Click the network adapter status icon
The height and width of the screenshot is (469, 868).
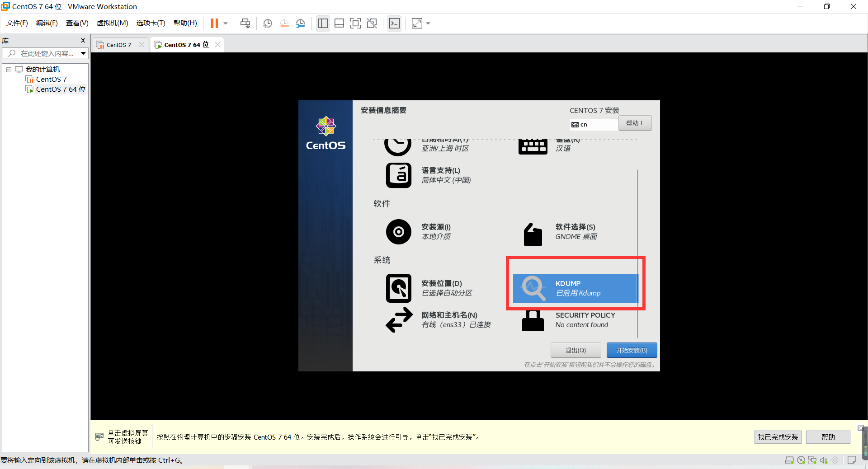812,460
